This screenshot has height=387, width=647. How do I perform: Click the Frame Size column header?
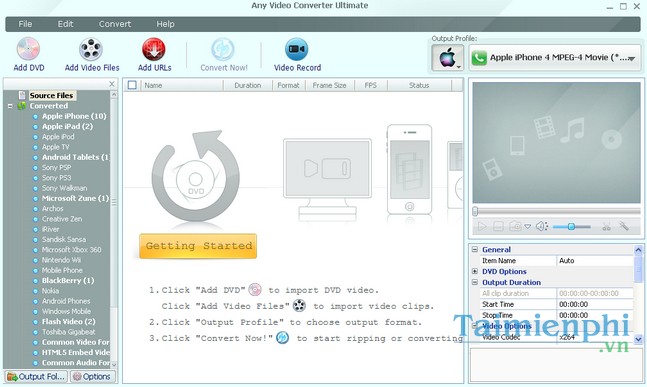click(x=329, y=85)
